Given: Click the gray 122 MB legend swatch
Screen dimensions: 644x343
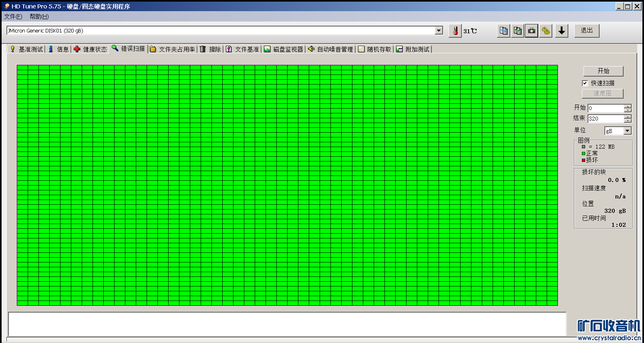Looking at the screenshot, I should pyautogui.click(x=584, y=147).
